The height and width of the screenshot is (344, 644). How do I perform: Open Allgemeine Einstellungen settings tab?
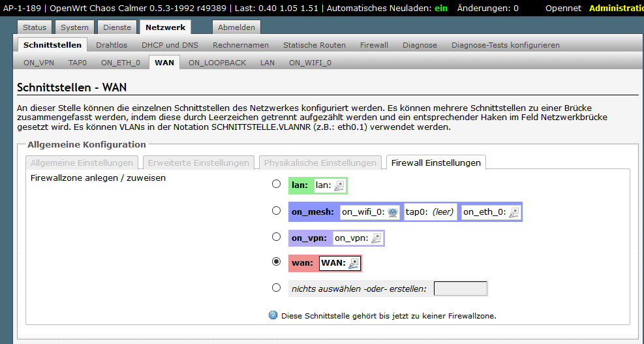pyautogui.click(x=82, y=163)
